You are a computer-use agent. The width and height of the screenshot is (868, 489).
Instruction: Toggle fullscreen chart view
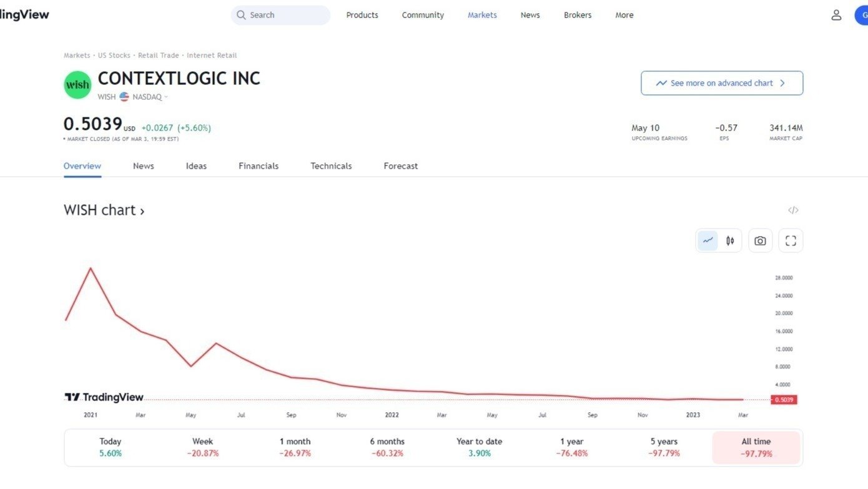791,240
